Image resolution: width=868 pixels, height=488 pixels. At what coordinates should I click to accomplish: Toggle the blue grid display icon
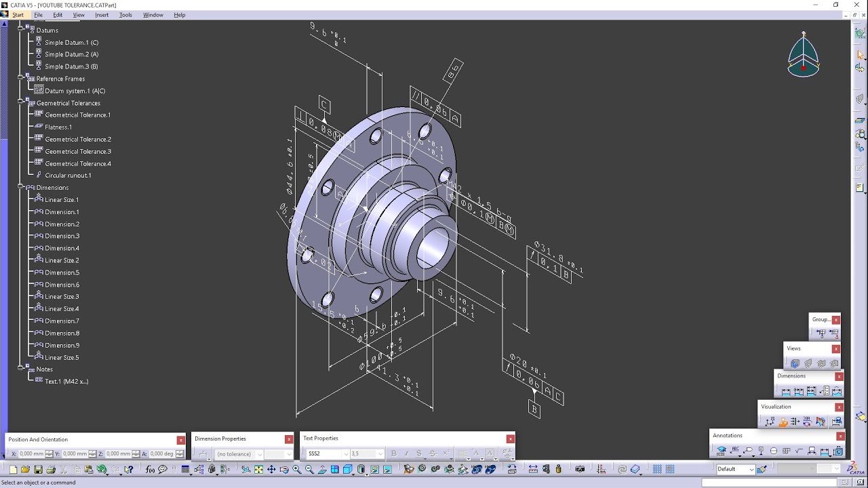(657, 469)
